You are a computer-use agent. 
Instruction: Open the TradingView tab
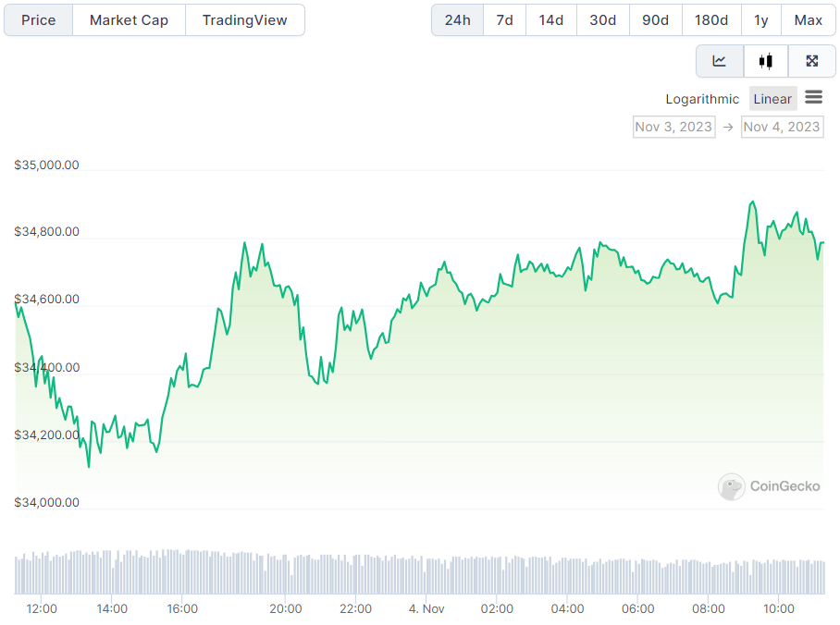click(244, 20)
